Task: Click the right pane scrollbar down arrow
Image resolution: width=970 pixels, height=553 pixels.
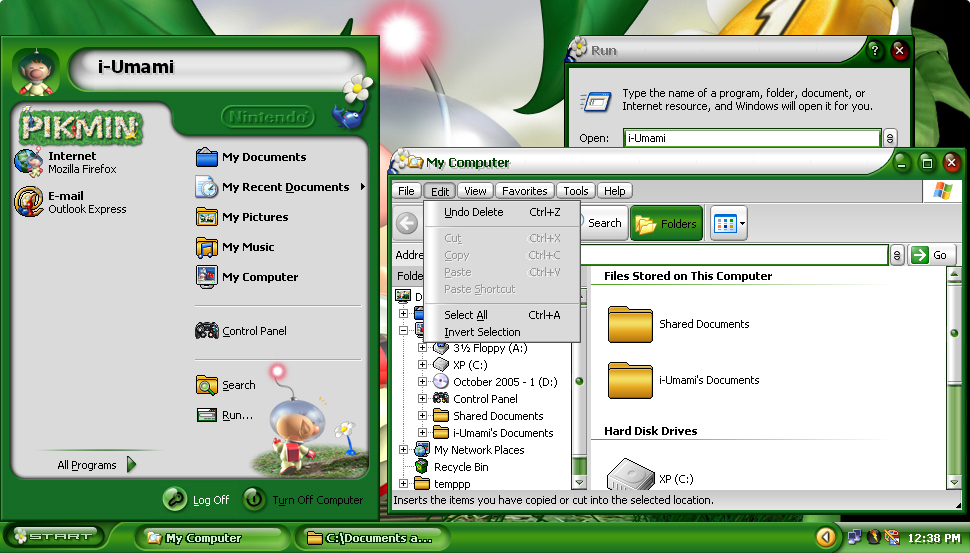Action: click(954, 482)
